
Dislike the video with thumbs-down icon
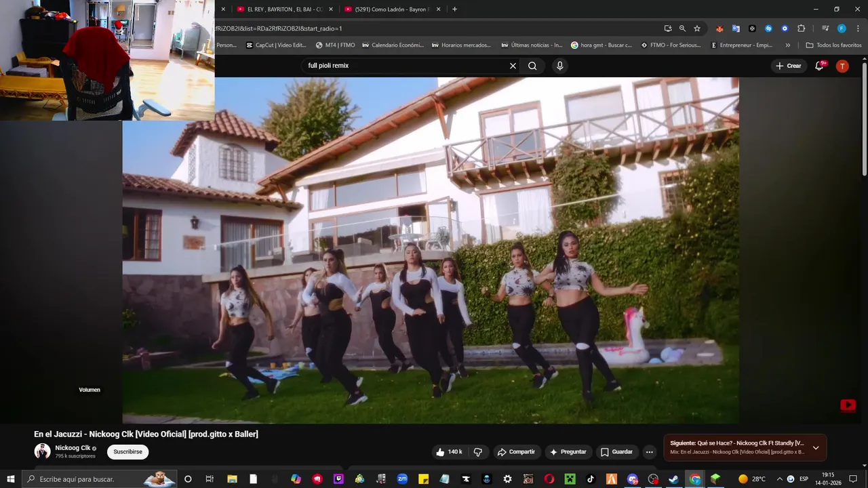coord(478,452)
